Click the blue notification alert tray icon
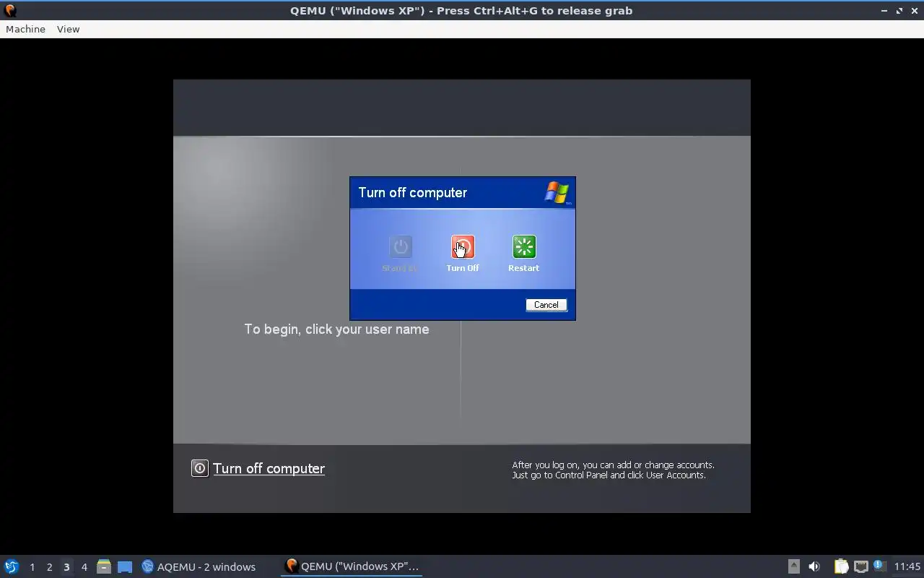This screenshot has width=924, height=578. 879,566
